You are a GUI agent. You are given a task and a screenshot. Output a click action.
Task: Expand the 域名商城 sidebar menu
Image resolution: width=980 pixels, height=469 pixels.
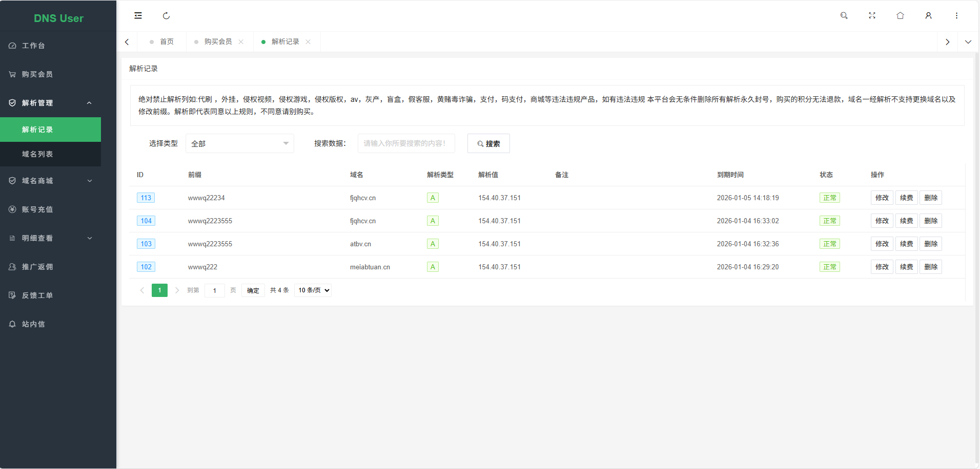tap(50, 181)
